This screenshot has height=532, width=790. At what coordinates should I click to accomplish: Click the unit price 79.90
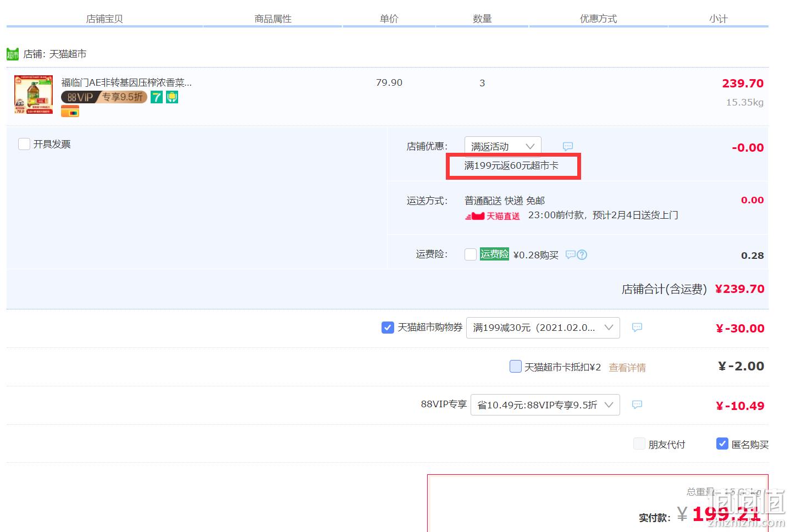(x=389, y=82)
